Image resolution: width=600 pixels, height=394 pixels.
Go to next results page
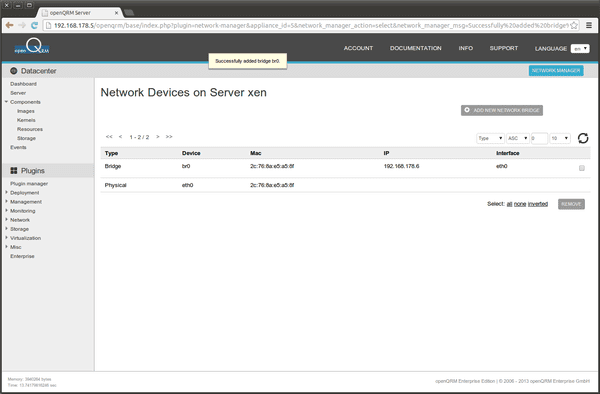[x=158, y=137]
